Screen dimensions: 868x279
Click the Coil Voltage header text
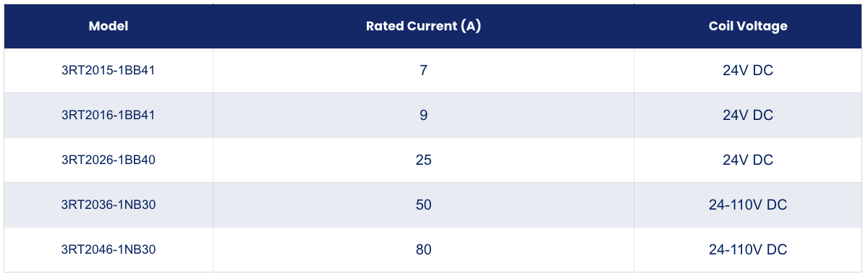click(x=748, y=26)
